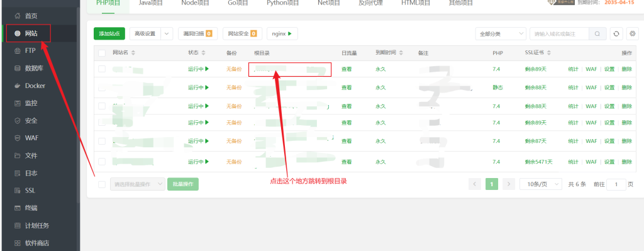644x251 pixels.
Task: Click the 批量操作 button
Action: (183, 184)
